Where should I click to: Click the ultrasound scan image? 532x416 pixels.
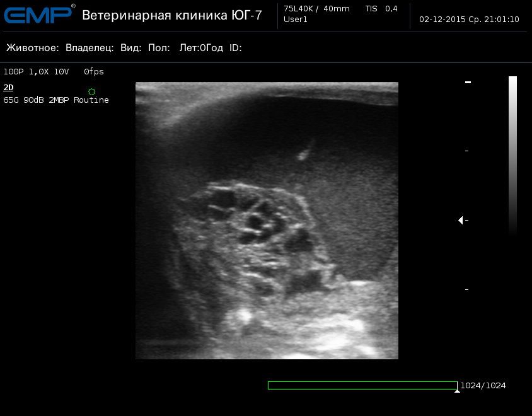click(x=267, y=221)
